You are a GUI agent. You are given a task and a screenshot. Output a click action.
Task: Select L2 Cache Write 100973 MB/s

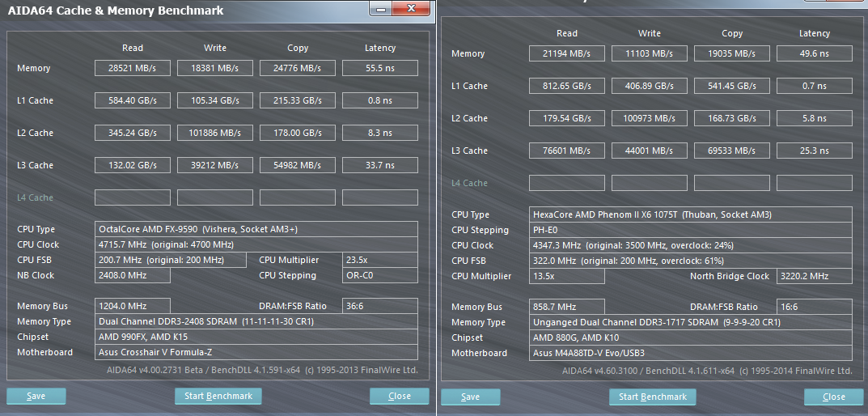click(x=650, y=118)
